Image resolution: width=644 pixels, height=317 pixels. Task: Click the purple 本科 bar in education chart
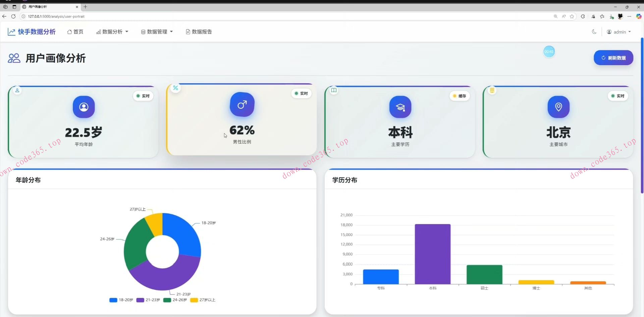pos(432,254)
